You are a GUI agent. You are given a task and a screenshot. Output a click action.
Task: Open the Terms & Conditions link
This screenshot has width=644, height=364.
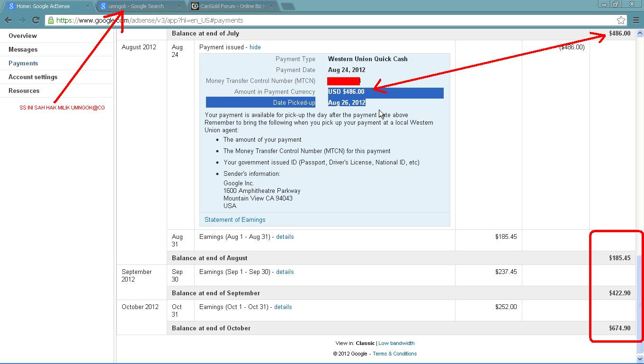pyautogui.click(x=394, y=354)
